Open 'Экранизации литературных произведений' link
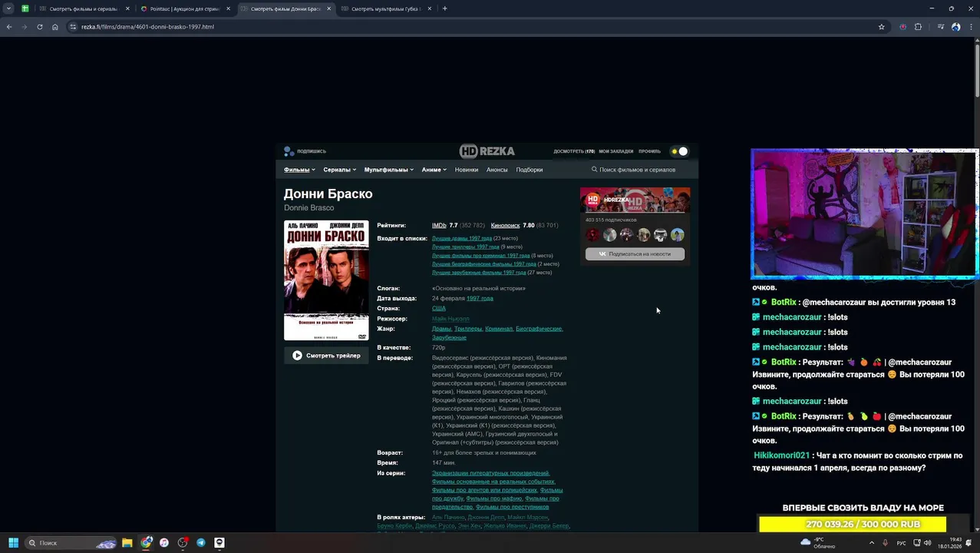 pyautogui.click(x=490, y=473)
